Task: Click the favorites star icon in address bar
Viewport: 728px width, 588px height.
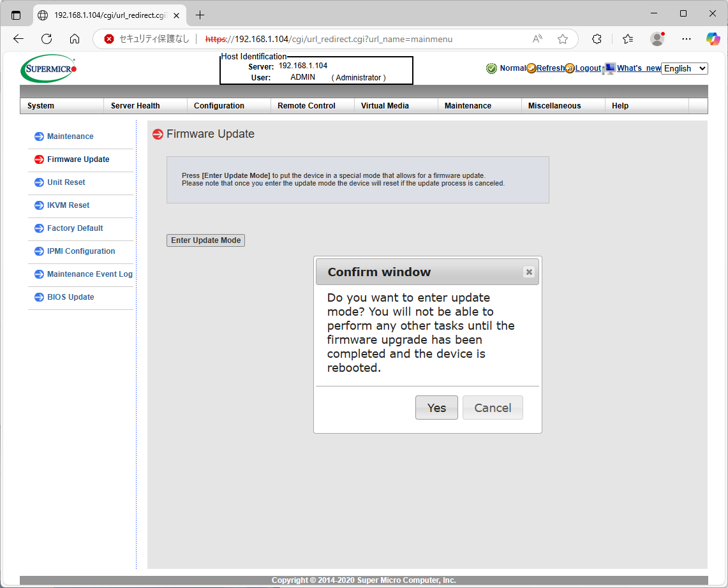Action: pyautogui.click(x=562, y=39)
